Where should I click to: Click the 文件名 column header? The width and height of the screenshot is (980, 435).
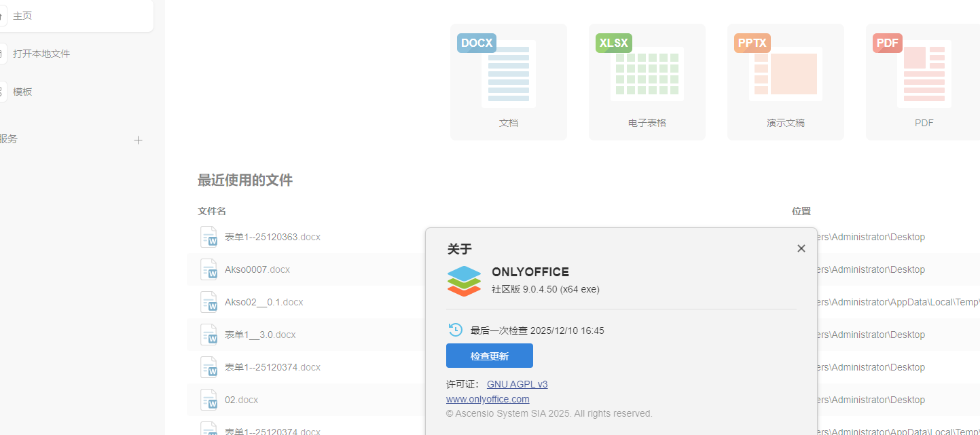pos(212,211)
